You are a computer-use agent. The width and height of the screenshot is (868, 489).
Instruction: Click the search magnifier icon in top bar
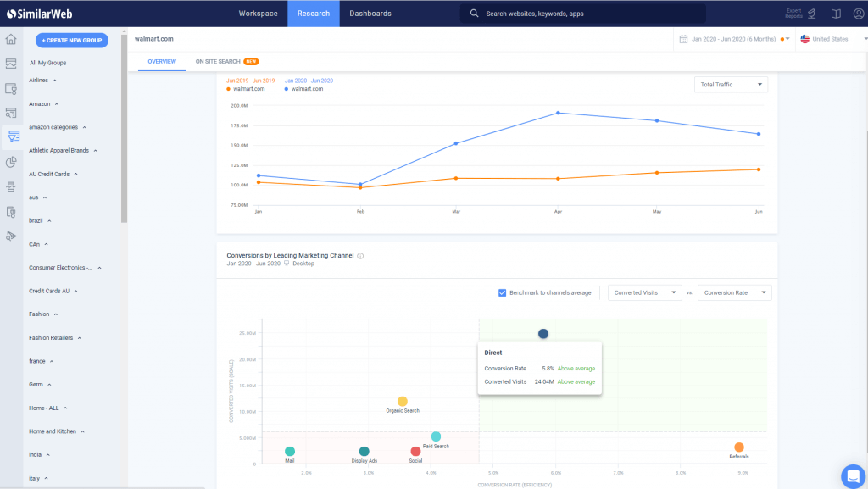[475, 13]
